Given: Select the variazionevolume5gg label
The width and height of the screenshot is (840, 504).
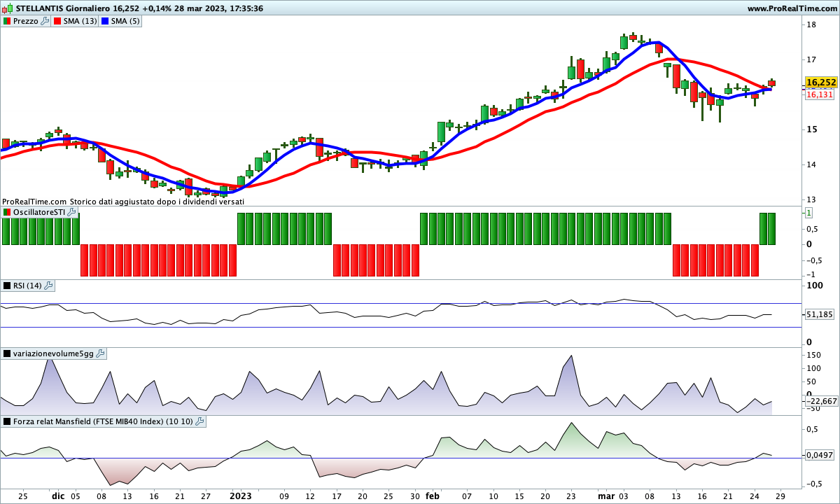Looking at the screenshot, I should (54, 353).
